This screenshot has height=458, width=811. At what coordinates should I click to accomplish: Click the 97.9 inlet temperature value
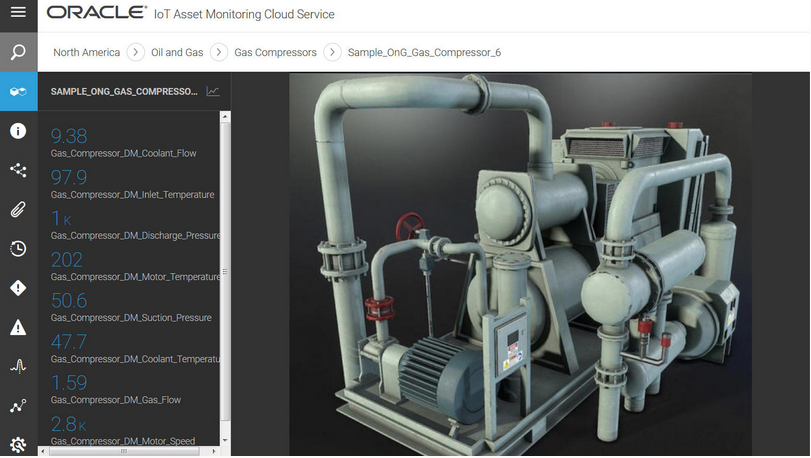(69, 178)
